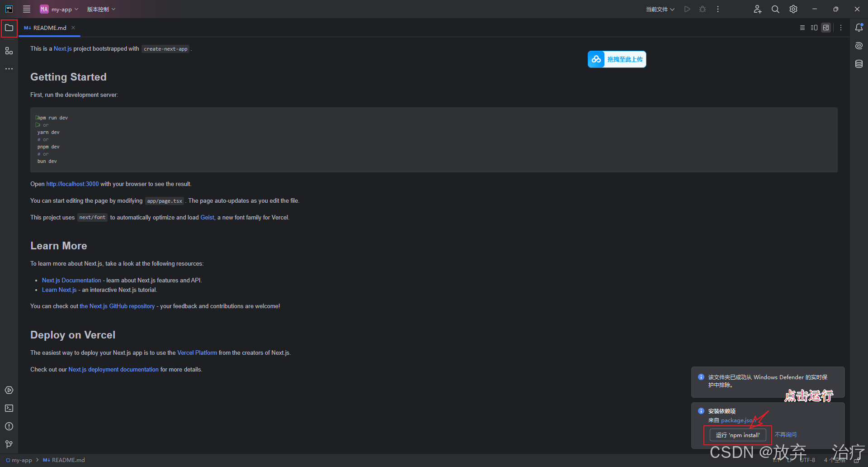Click the Getting Started heading

pos(68,77)
